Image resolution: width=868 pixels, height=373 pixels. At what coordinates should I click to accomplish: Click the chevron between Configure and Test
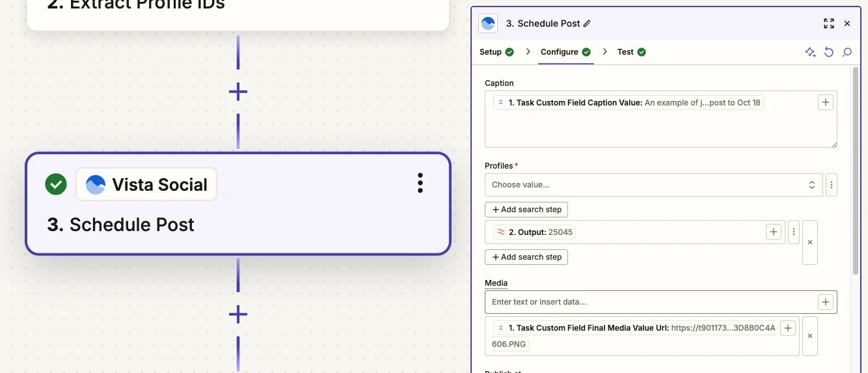pyautogui.click(x=605, y=52)
